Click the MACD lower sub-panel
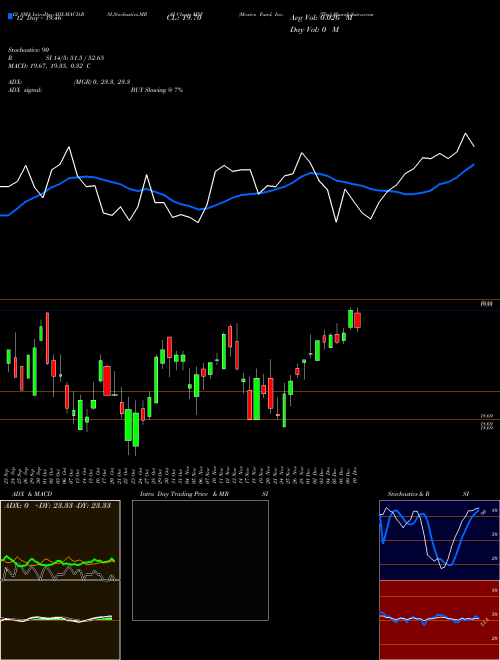This screenshot has height=660, width=500. [x=60, y=620]
